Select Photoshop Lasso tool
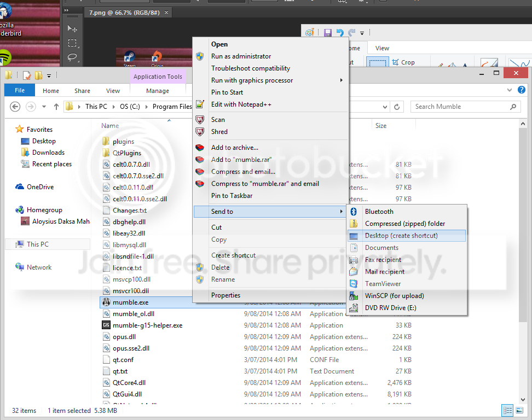Viewport: 532px width, 420px height. tap(72, 57)
